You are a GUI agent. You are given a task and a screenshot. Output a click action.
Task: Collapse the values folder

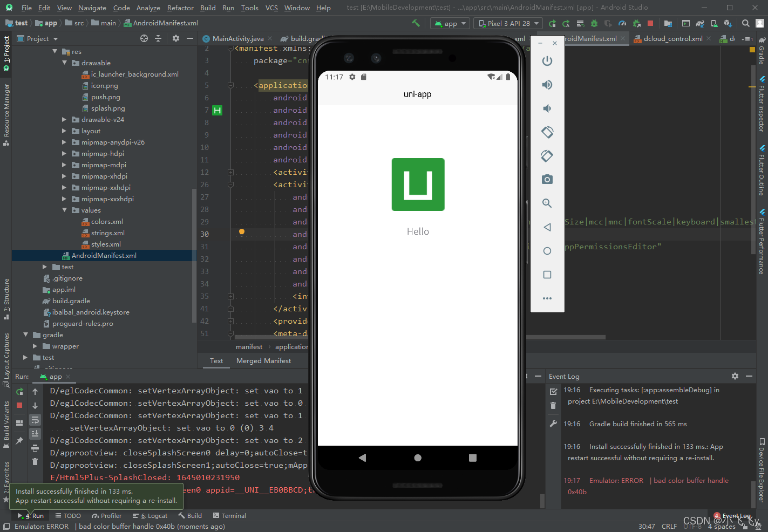65,210
